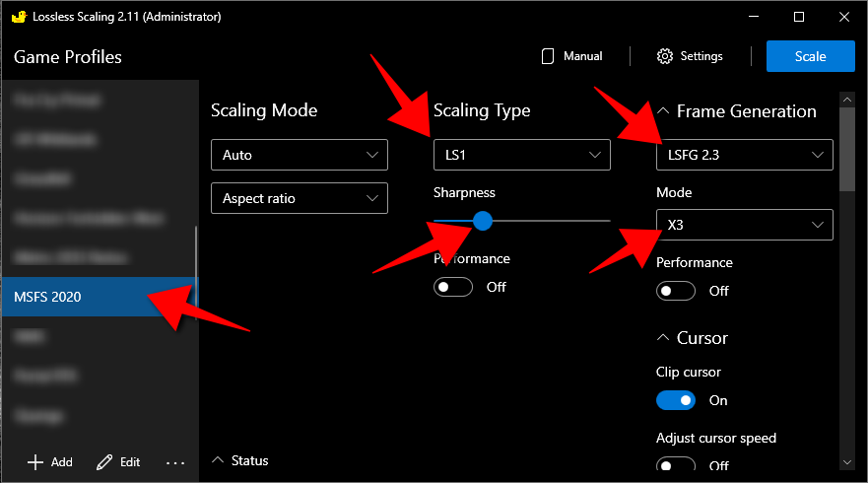Image resolution: width=868 pixels, height=483 pixels.
Task: Turn off the Clip cursor toggle
Action: [x=676, y=400]
